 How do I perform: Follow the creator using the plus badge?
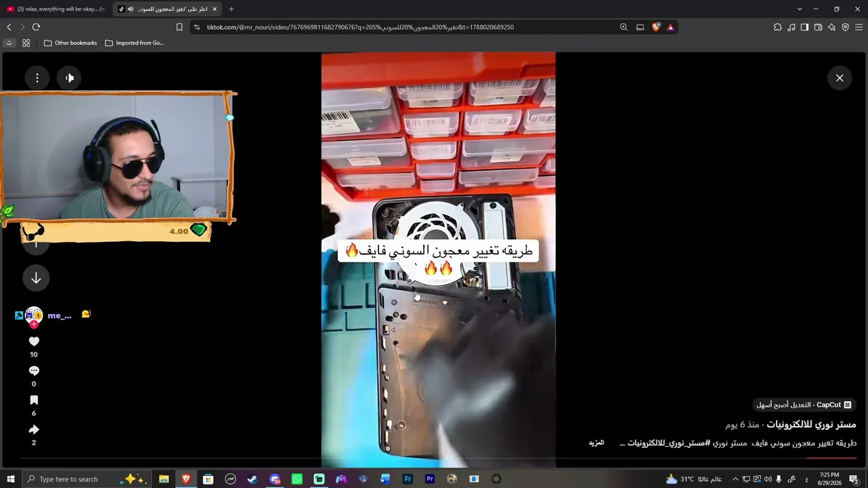point(33,325)
